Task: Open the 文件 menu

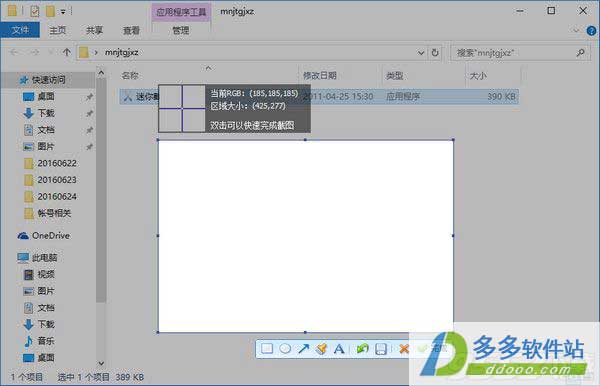Action: click(x=20, y=30)
